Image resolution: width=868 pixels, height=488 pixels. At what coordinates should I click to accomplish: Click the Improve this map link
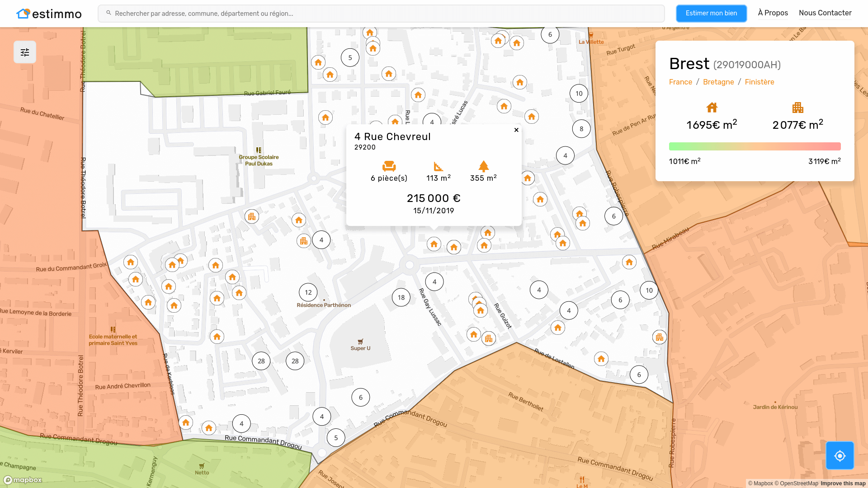(x=843, y=483)
